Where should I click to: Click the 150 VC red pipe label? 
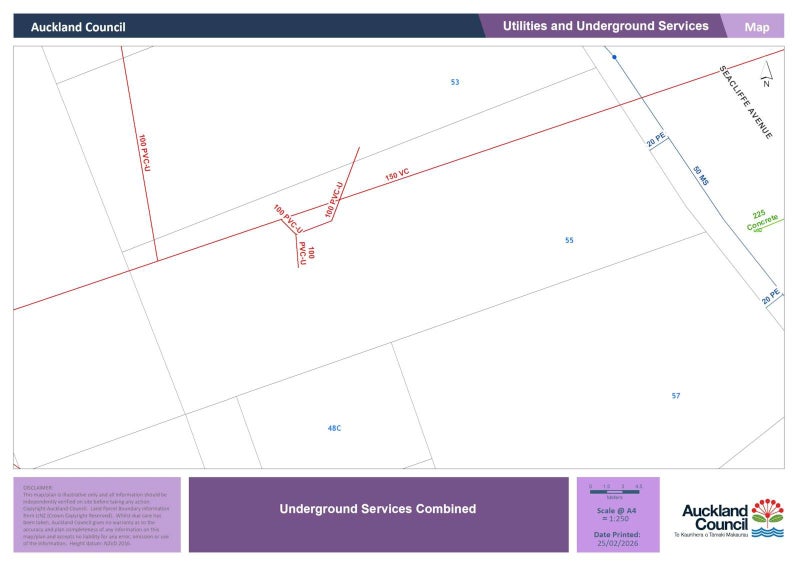(397, 176)
